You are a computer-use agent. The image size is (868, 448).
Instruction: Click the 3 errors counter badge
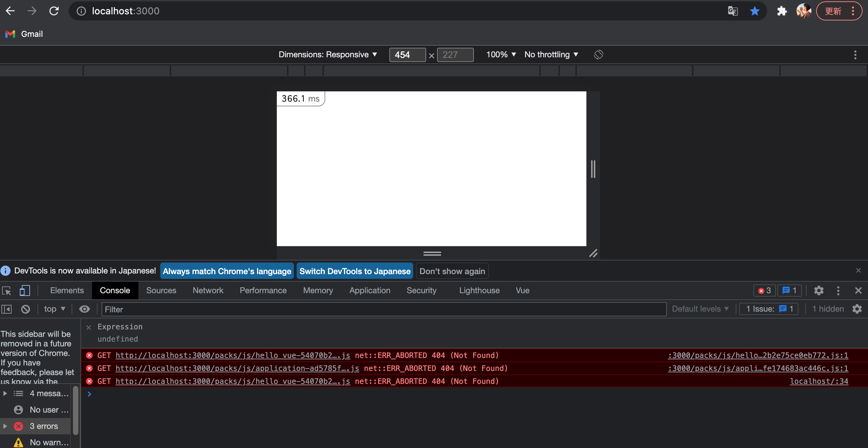click(x=764, y=290)
